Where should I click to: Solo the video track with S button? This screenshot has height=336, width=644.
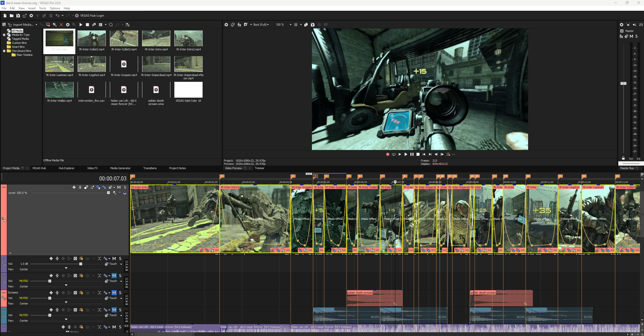tap(125, 188)
